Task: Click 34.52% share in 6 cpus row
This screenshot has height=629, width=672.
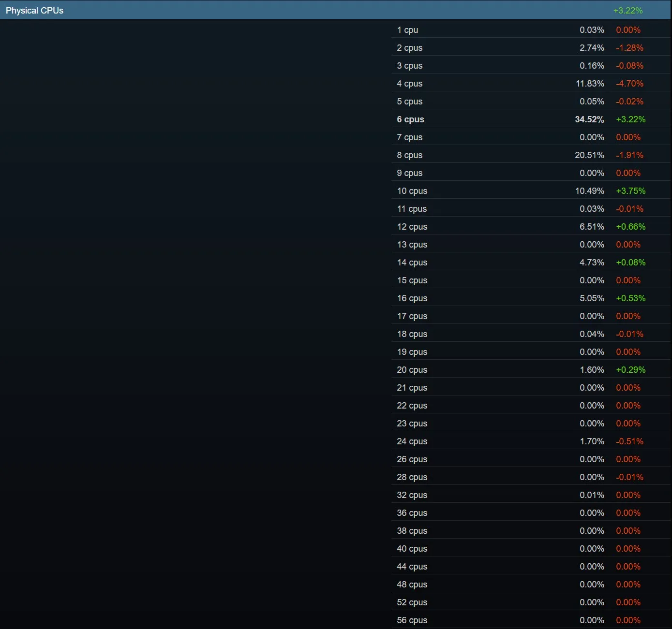Action: pyautogui.click(x=589, y=119)
